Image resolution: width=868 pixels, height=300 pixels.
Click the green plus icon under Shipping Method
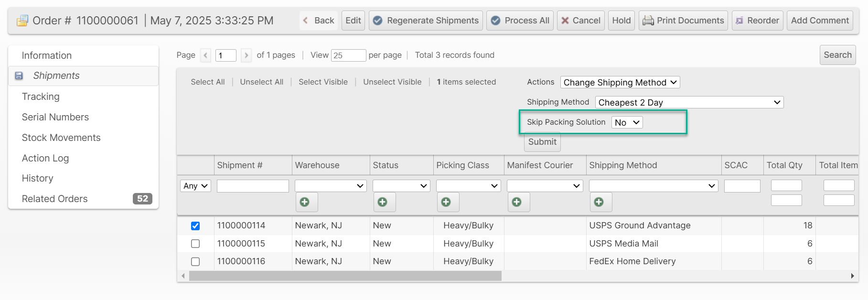point(599,202)
